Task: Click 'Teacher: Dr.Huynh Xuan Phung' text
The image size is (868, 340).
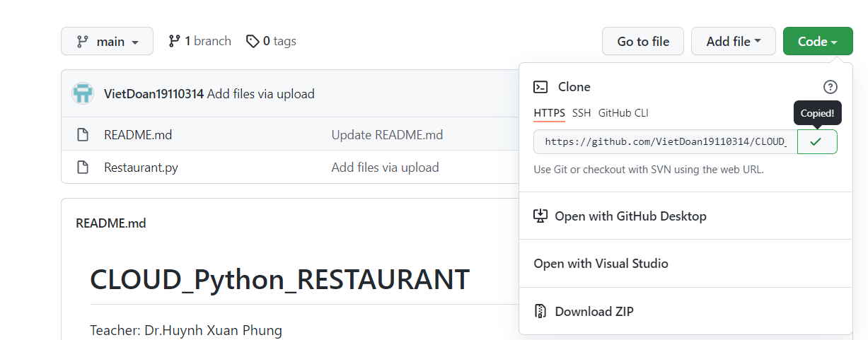Action: (186, 330)
